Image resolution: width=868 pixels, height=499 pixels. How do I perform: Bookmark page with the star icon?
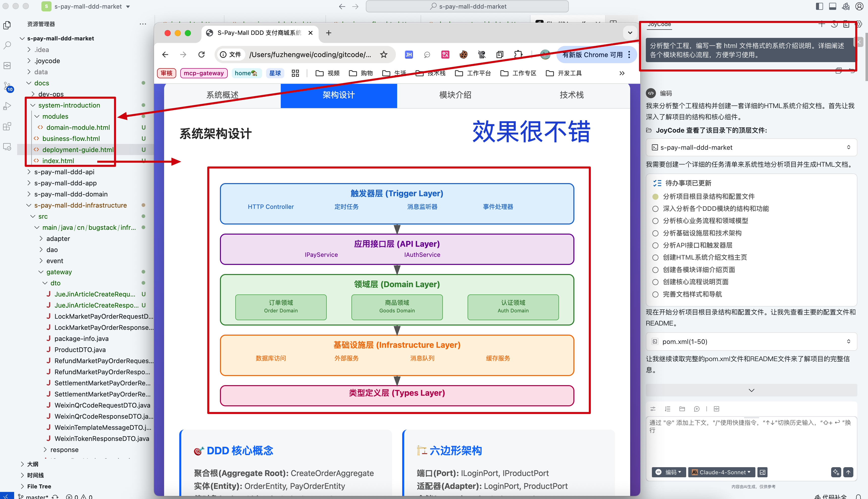(384, 55)
